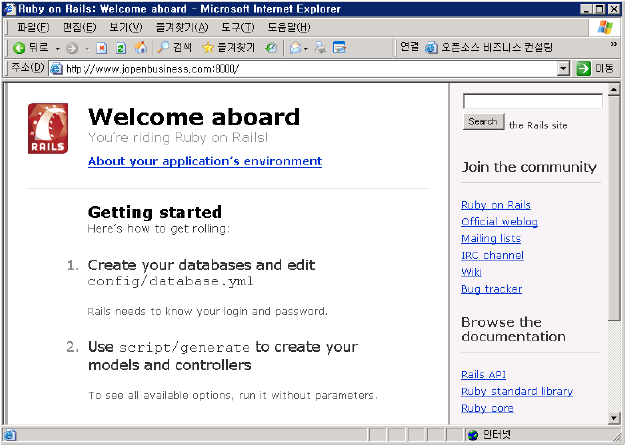The height and width of the screenshot is (445, 625).
Task: Click the Rails logo image
Action: click(48, 128)
